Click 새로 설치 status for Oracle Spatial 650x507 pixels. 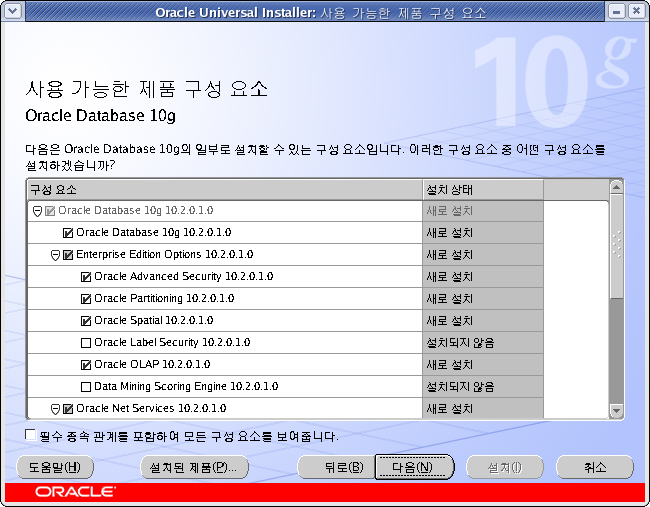point(450,321)
